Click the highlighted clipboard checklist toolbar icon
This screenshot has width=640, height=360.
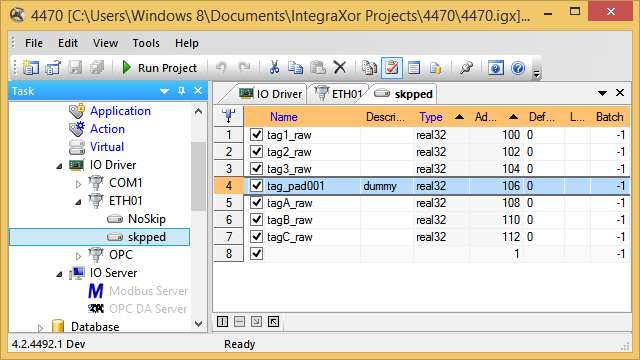tap(392, 68)
